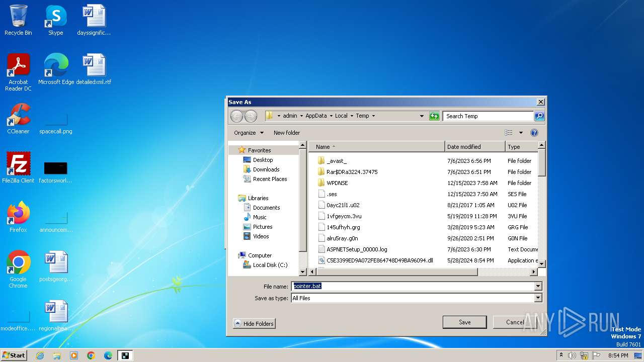Change view using the Views icon
This screenshot has height=362, width=644.
(509, 133)
